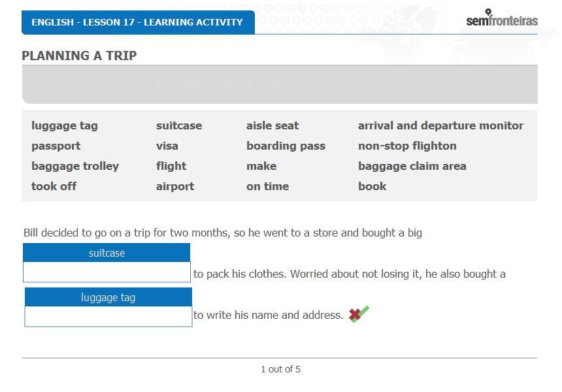Screen dimensions: 562x392
Task: Pick 'baggage trolley' from word bank
Action: 75,166
